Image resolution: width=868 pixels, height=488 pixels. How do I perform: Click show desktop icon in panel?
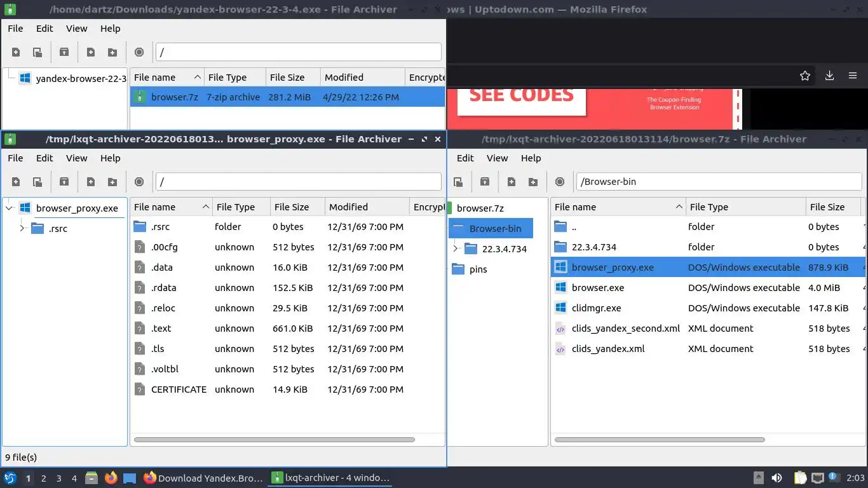tap(130, 478)
